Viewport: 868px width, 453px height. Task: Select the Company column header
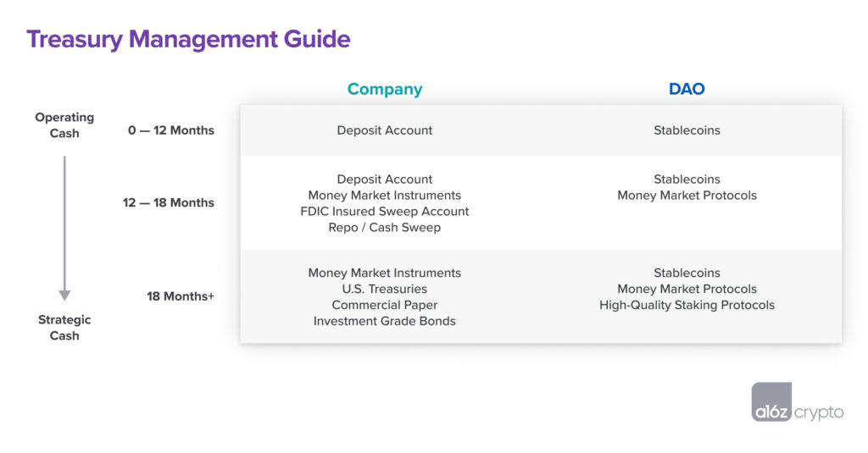click(x=384, y=89)
